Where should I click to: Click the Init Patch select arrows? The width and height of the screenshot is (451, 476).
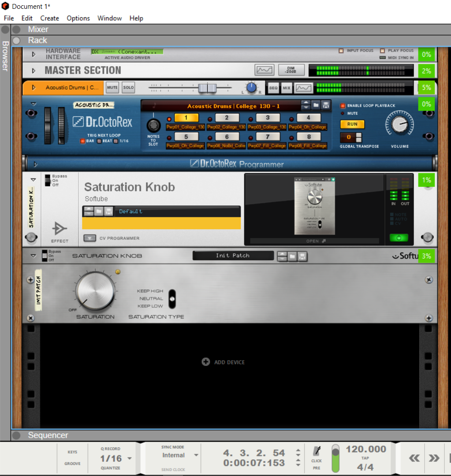[282, 257]
